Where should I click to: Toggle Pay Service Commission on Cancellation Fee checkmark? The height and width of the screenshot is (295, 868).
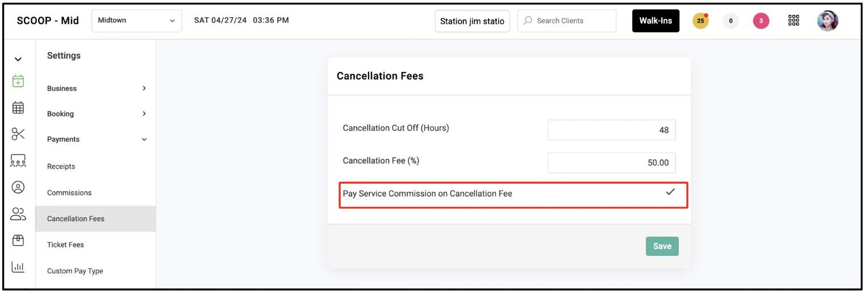[x=670, y=192]
